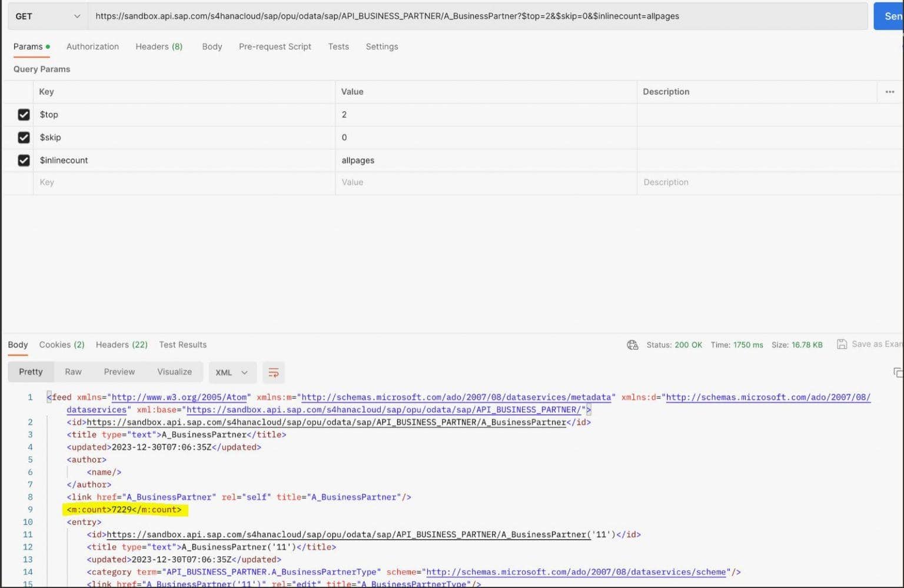Switch to the Authorization tab
The image size is (904, 588).
[92, 46]
